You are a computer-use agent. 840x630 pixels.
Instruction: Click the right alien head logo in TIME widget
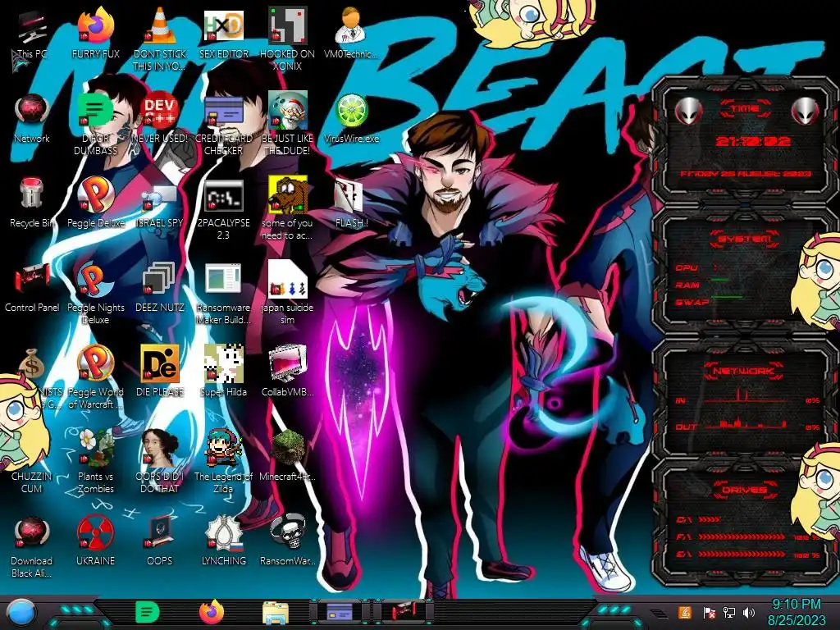pos(805,111)
